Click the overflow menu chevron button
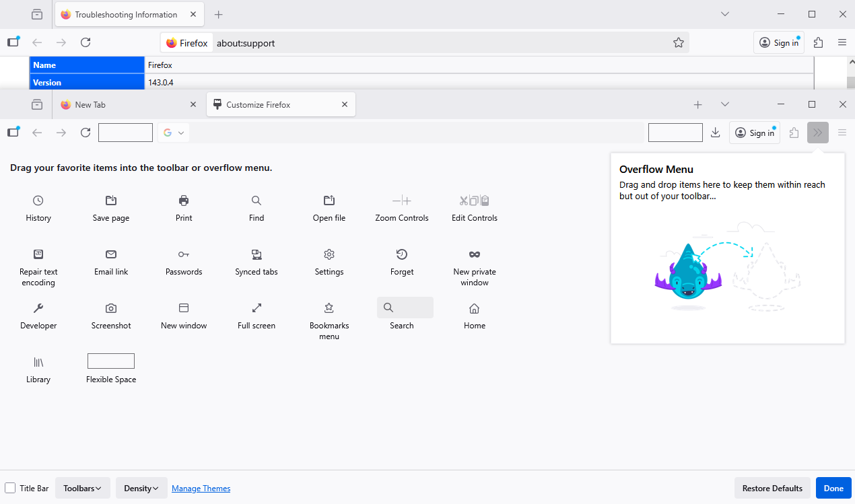855x504 pixels. [817, 133]
